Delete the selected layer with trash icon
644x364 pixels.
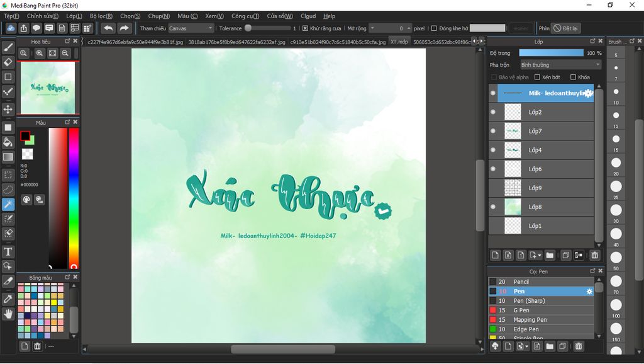click(x=594, y=256)
